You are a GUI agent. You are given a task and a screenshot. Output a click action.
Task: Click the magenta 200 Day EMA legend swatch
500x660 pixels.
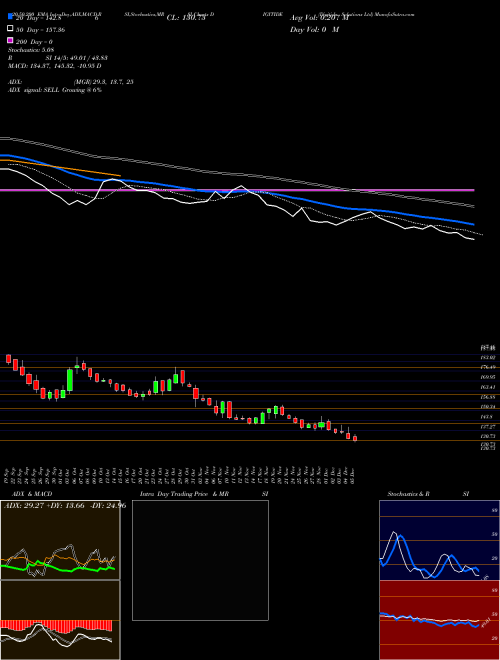pos(10,40)
